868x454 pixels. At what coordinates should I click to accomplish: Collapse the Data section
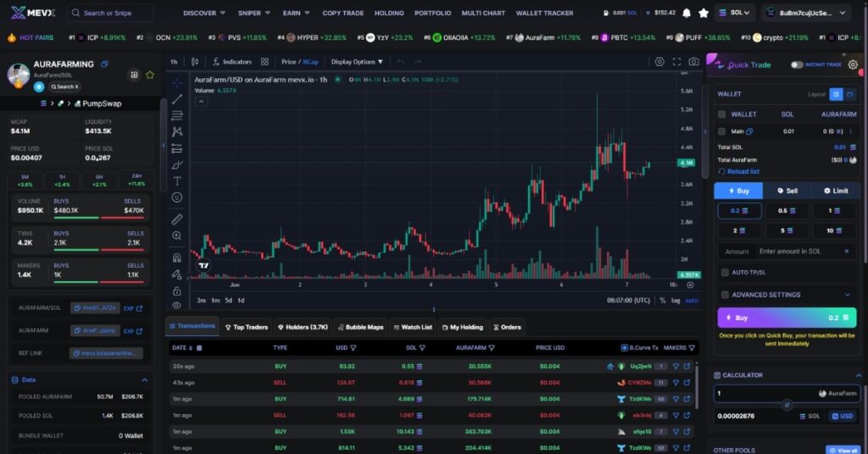[x=144, y=380]
